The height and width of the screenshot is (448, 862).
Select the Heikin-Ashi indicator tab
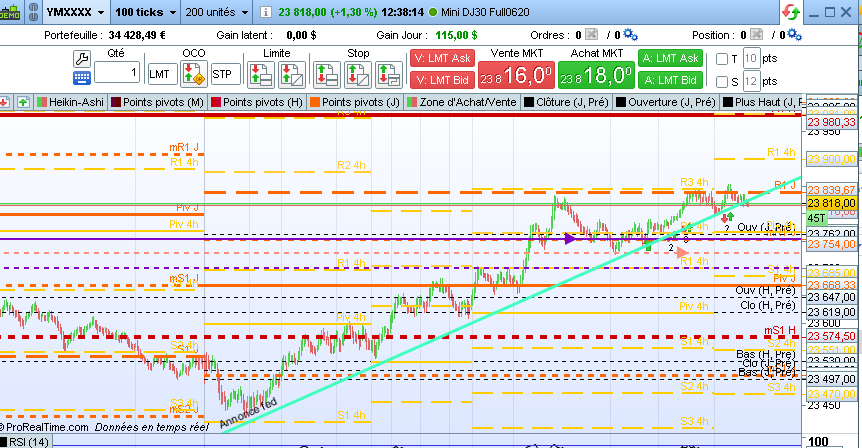pyautogui.click(x=70, y=102)
